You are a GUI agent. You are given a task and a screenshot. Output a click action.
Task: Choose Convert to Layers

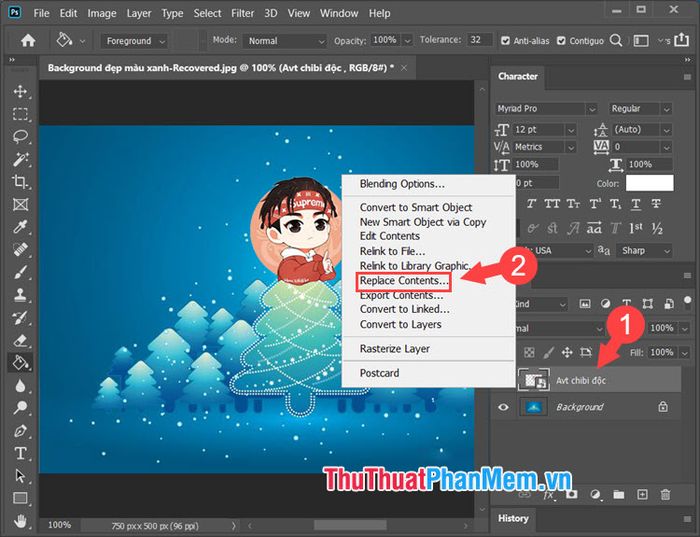(x=400, y=325)
